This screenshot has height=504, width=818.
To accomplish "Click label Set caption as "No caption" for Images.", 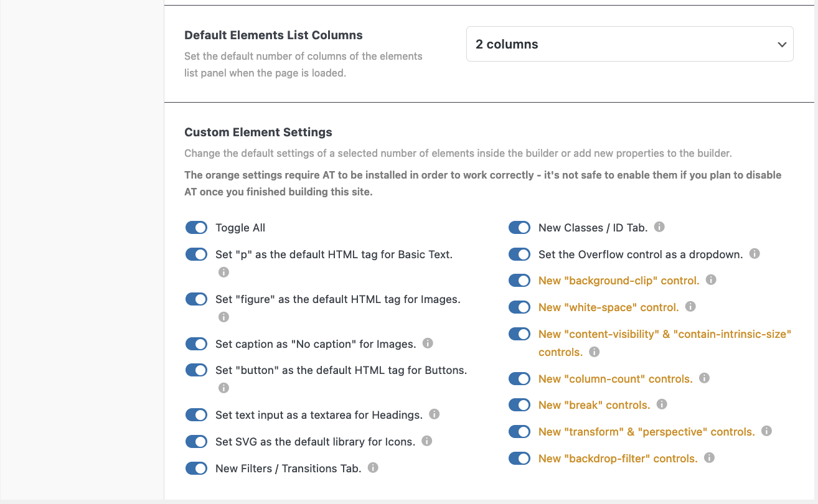I will click(316, 344).
